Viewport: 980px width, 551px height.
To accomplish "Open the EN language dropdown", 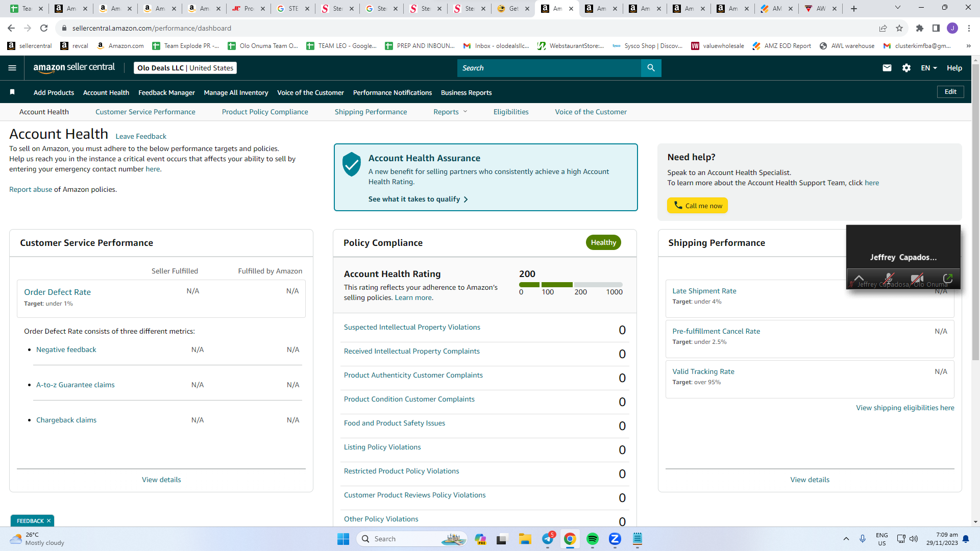I will [929, 68].
